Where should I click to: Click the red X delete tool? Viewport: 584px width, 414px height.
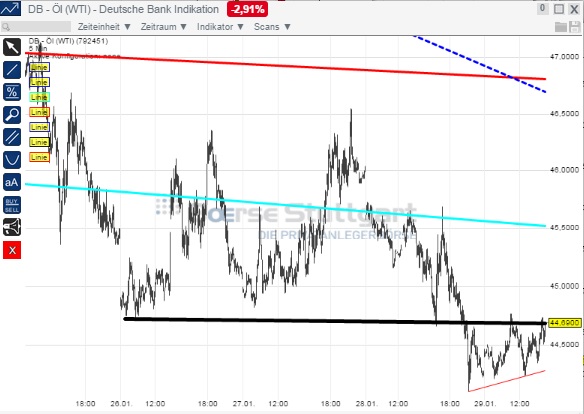(x=12, y=250)
